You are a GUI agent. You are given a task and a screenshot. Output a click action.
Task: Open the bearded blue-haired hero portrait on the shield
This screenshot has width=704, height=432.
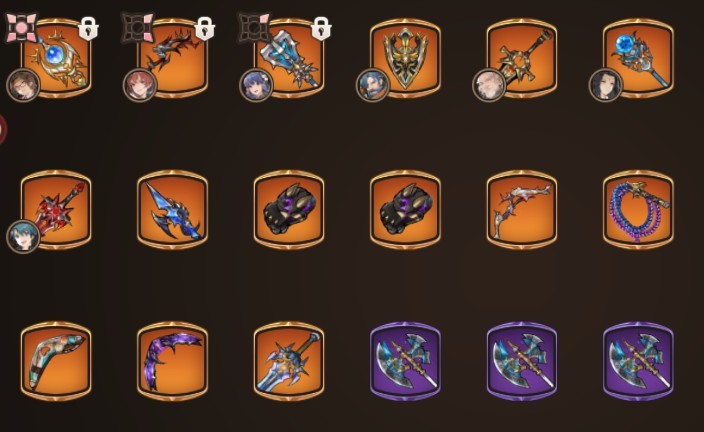tap(373, 85)
